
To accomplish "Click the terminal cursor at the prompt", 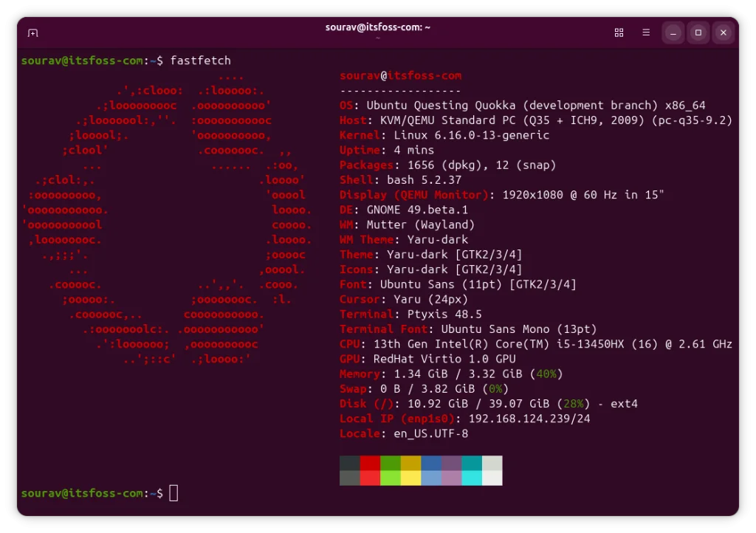I will point(173,492).
